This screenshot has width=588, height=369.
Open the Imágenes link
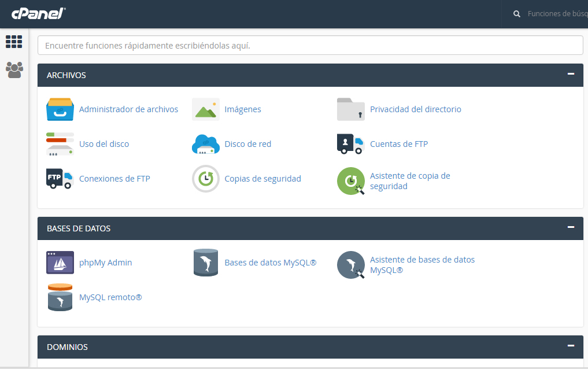coord(243,109)
